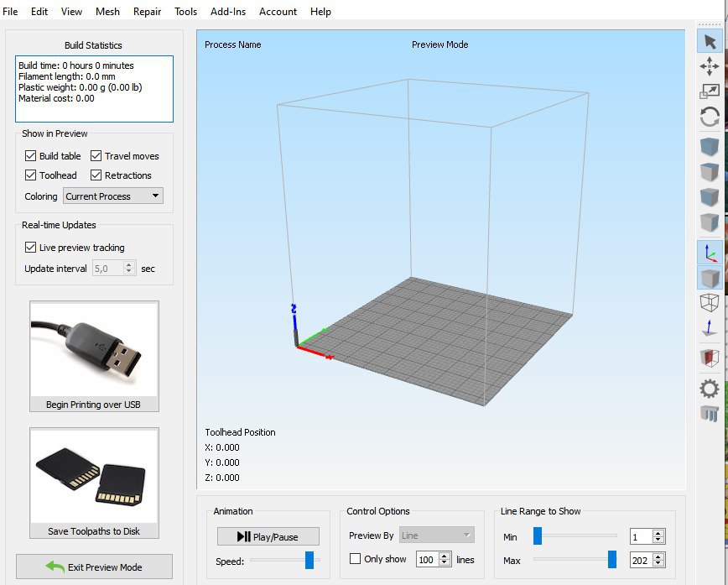The image size is (728, 585).
Task: Click 'Preview Mode' header text
Action: coord(440,44)
